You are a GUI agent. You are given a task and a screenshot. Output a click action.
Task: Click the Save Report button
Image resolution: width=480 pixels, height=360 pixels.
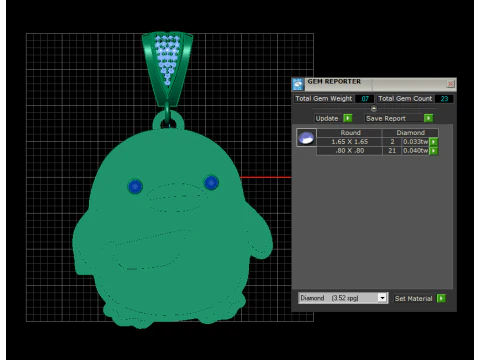point(394,118)
